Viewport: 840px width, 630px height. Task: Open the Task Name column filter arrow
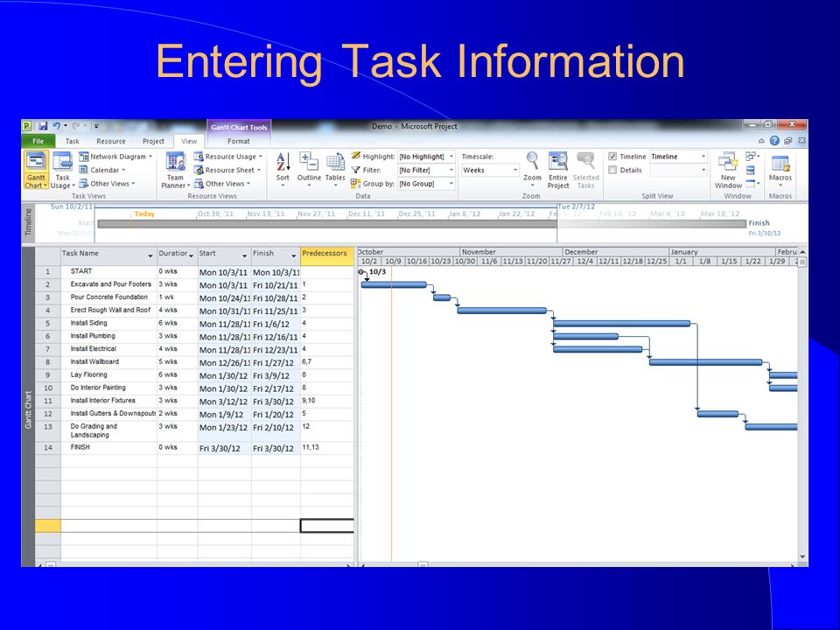point(150,256)
